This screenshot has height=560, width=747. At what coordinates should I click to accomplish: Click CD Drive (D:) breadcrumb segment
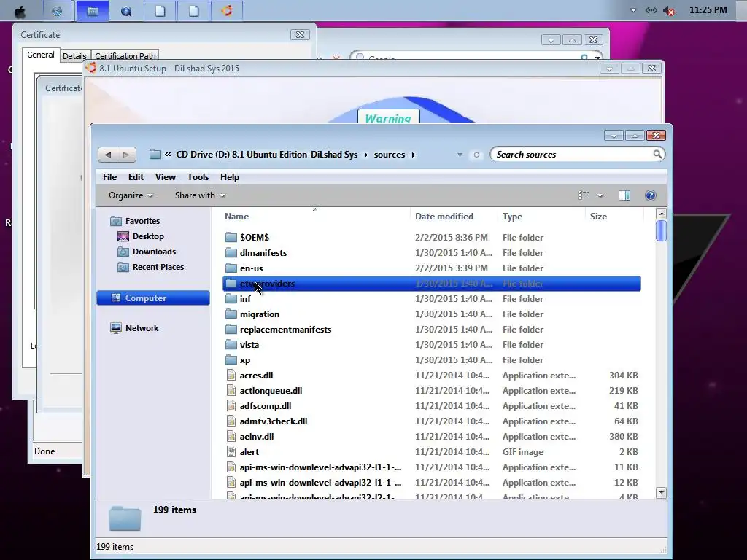(x=267, y=155)
